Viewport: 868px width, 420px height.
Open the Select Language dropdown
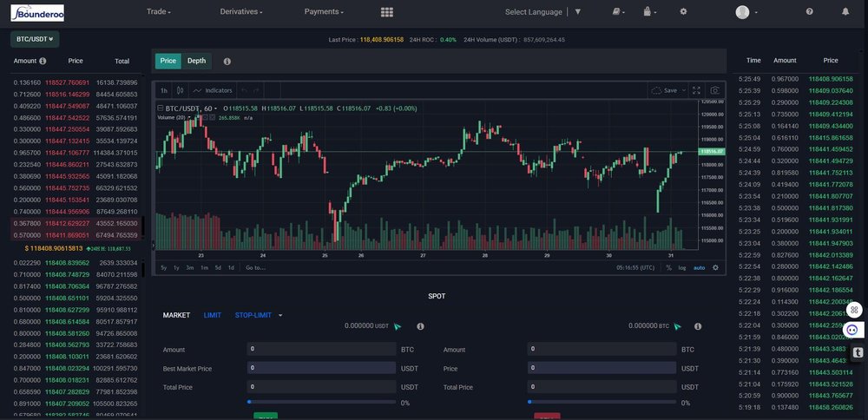coord(542,11)
